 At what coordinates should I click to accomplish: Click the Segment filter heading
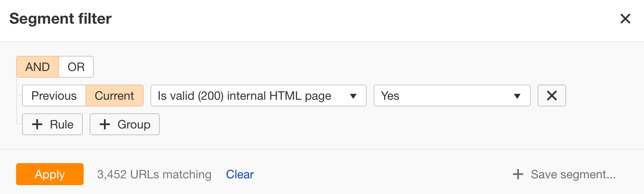(x=60, y=19)
